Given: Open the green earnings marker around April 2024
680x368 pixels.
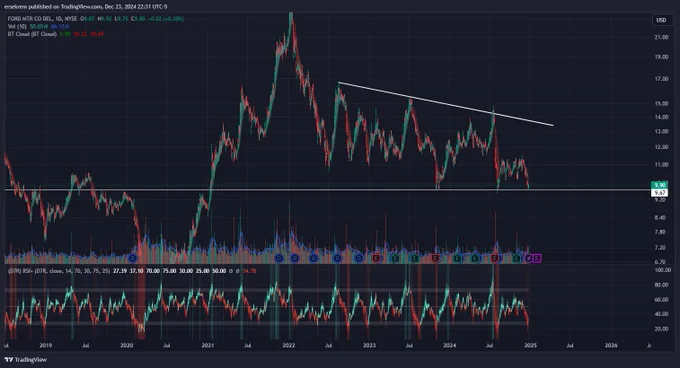Looking at the screenshot, I should [476, 258].
